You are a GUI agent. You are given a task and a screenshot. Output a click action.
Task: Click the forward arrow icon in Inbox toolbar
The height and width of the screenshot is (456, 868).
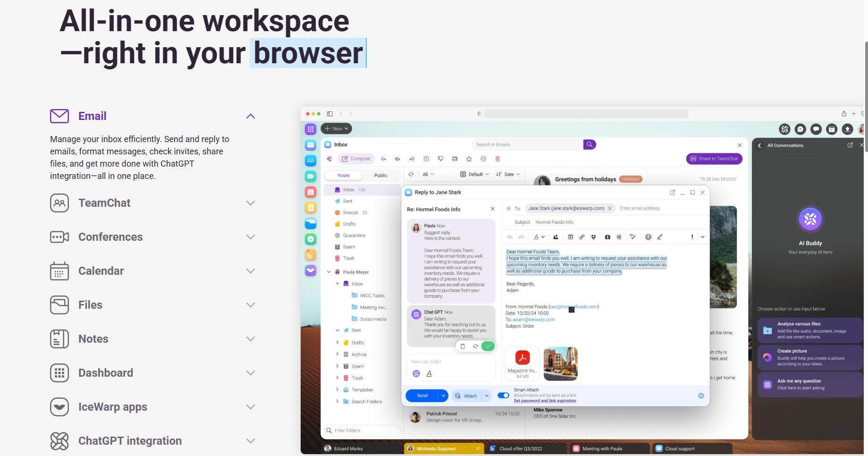(412, 159)
